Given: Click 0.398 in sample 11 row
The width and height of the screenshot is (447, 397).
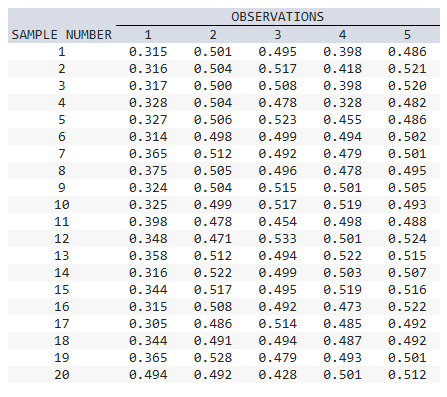Looking at the screenshot, I should tap(148, 222).
